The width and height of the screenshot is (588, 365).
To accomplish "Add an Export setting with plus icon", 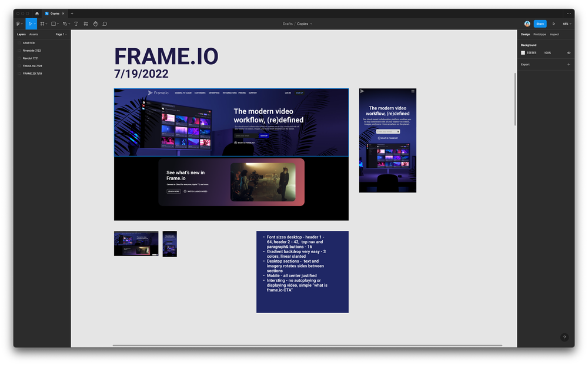I will pos(569,64).
